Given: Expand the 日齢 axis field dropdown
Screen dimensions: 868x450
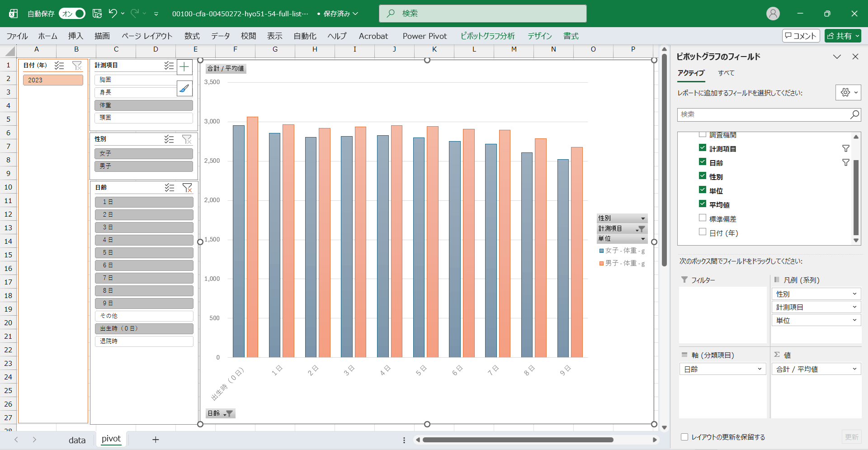Looking at the screenshot, I should pos(759,369).
